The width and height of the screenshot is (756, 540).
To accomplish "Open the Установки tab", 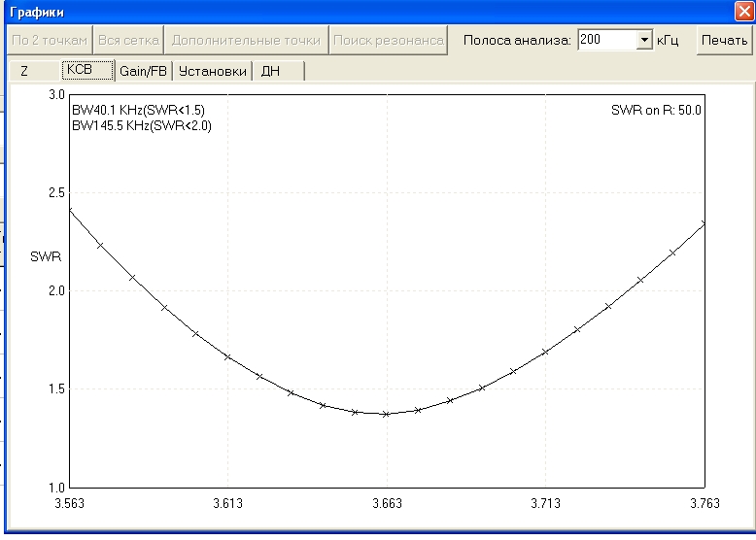I will (x=212, y=71).
